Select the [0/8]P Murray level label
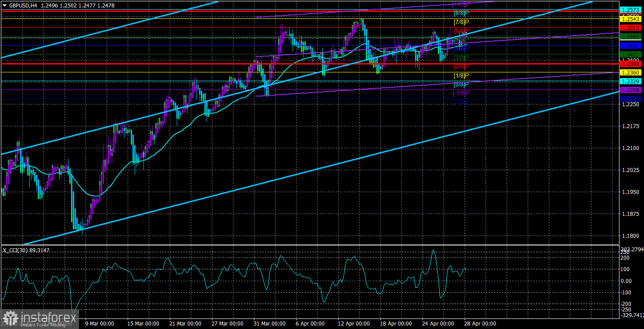 (x=461, y=84)
